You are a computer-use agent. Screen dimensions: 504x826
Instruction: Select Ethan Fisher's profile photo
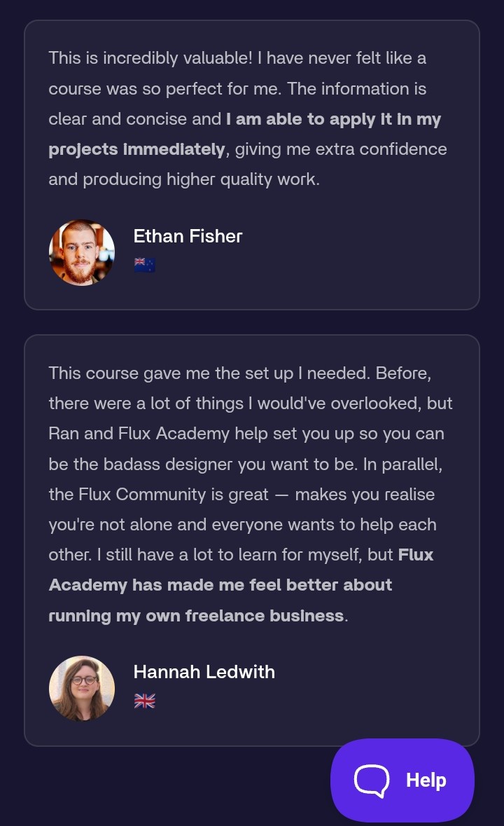81,253
